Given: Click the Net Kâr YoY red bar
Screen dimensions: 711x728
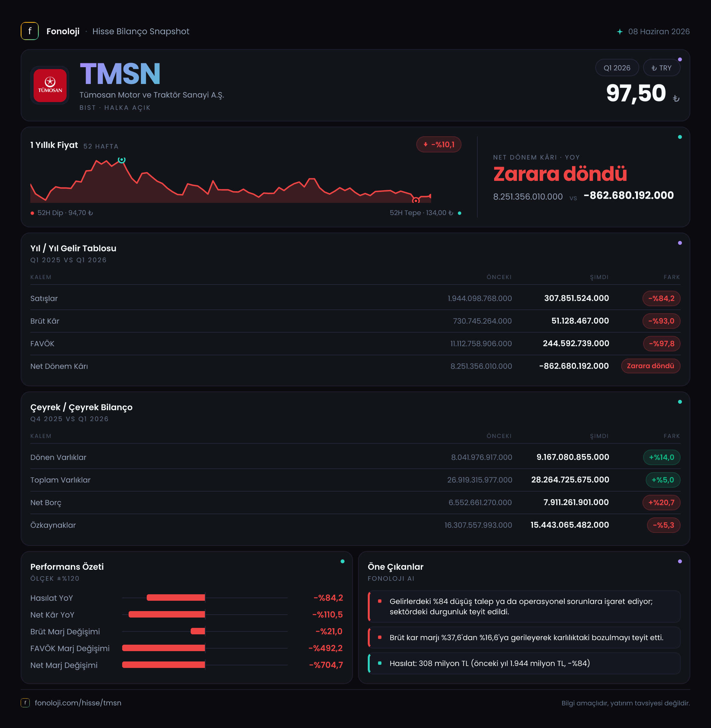Looking at the screenshot, I should pyautogui.click(x=166, y=615).
